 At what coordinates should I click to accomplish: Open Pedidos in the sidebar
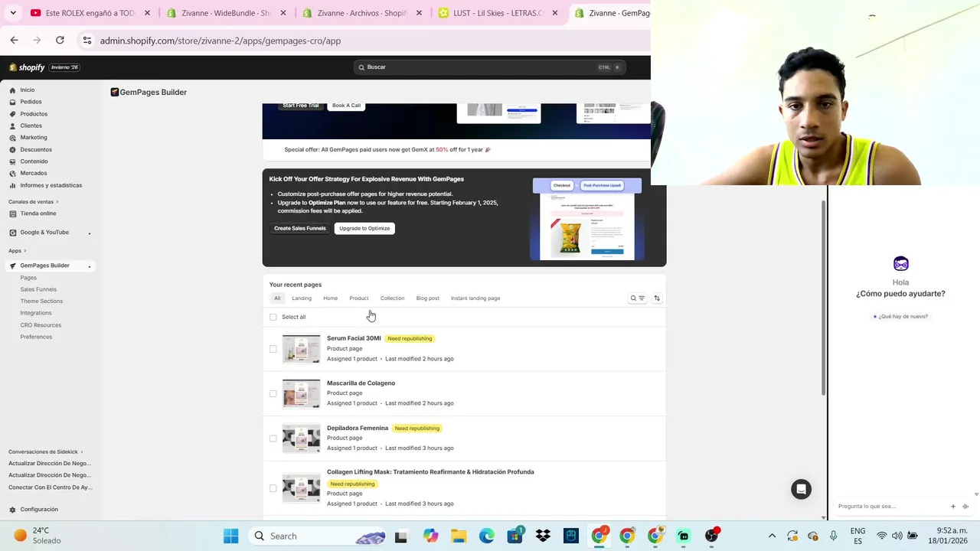click(31, 102)
